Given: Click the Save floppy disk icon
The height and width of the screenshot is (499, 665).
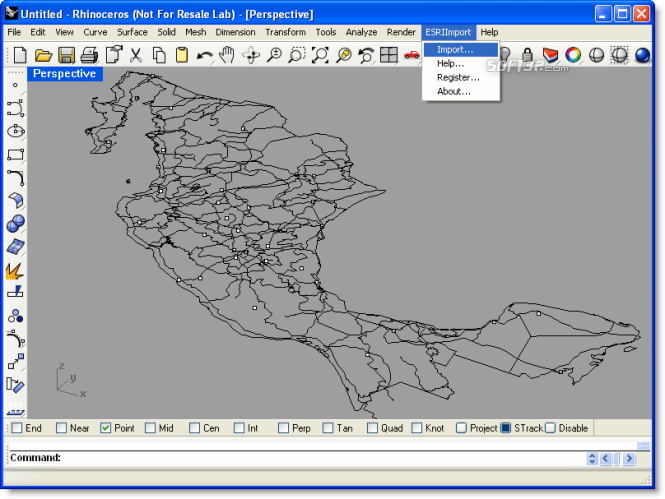Looking at the screenshot, I should pos(67,55).
